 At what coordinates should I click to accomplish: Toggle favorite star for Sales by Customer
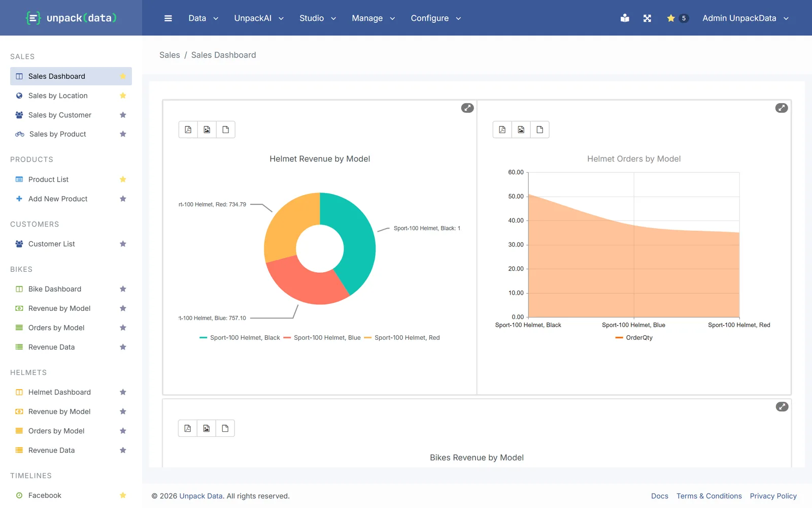[123, 115]
